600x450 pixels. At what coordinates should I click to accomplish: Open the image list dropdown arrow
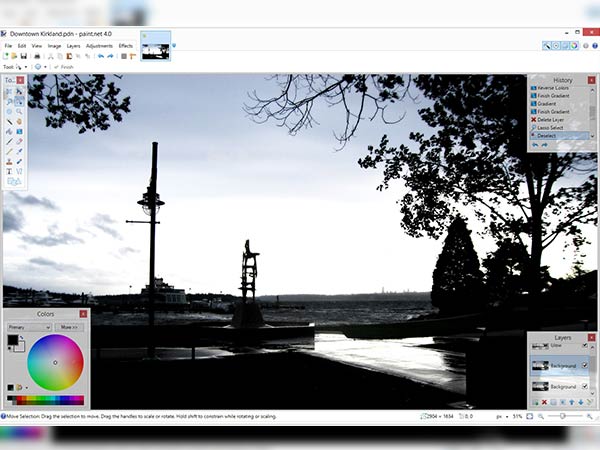(175, 45)
